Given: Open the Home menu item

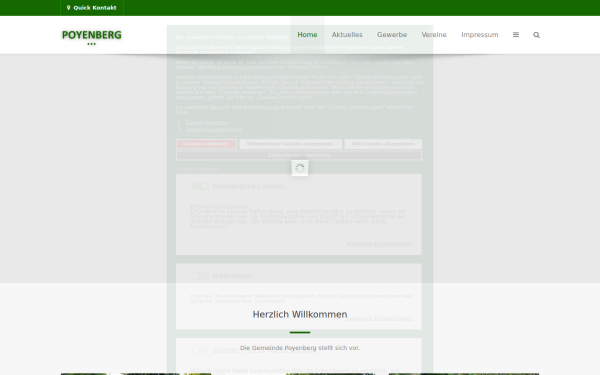Looking at the screenshot, I should tap(307, 35).
